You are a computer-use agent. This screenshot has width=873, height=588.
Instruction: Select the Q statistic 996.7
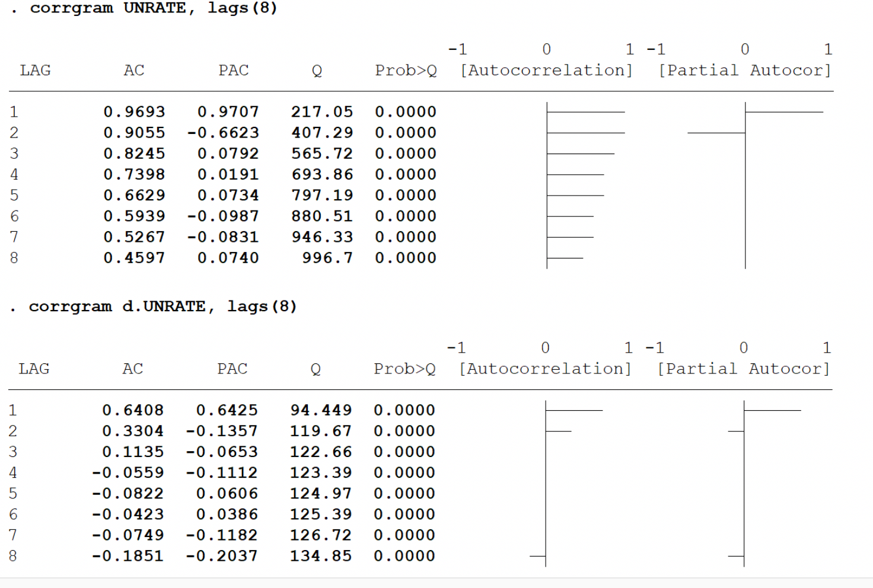327,258
